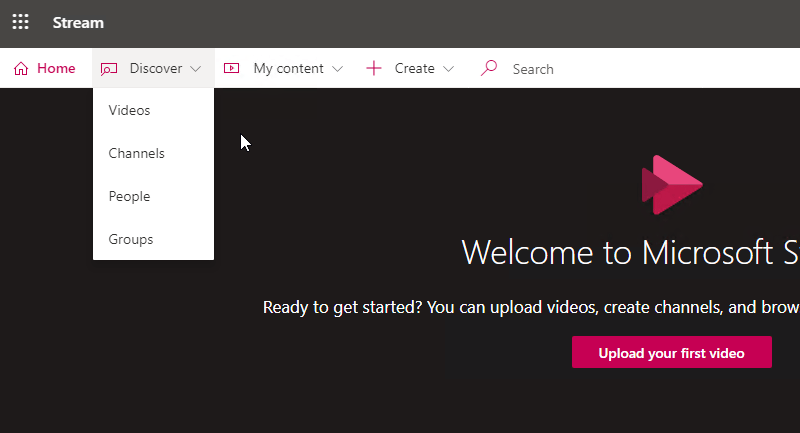This screenshot has height=433, width=800.
Task: Click the Stream title in header
Action: [x=78, y=22]
